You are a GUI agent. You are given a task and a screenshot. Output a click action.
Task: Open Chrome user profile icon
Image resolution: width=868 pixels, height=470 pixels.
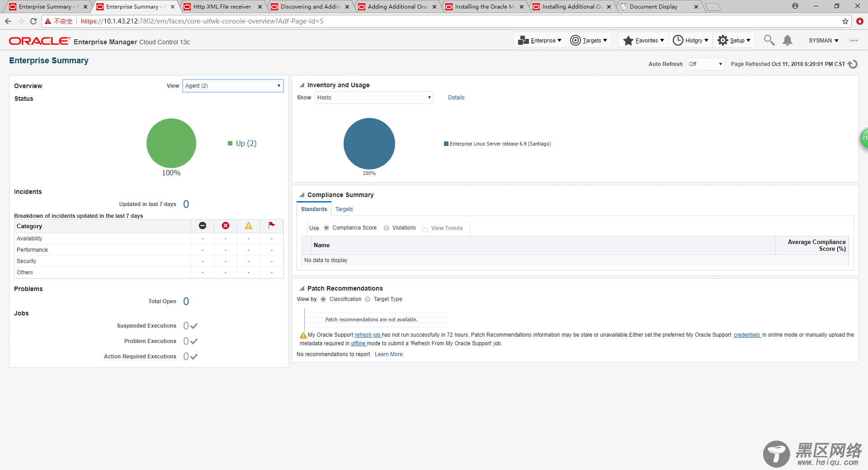pyautogui.click(x=795, y=6)
